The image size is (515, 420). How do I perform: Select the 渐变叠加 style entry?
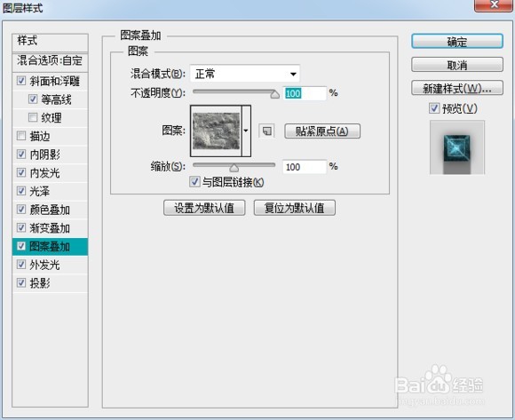click(50, 228)
